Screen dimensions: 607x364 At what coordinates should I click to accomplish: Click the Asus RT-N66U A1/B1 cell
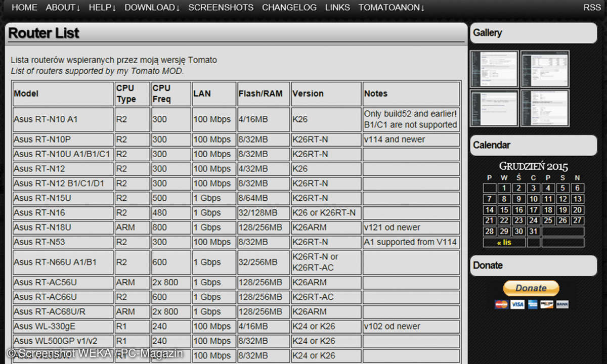pyautogui.click(x=63, y=262)
